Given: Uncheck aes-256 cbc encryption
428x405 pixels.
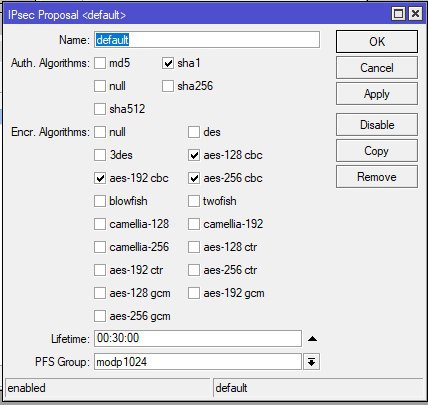Looking at the screenshot, I should pos(194,178).
